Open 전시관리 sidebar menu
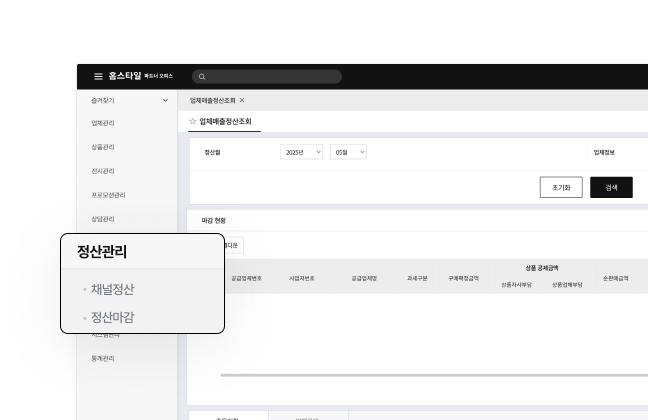Screen dimensions: 648x420 pyautogui.click(x=102, y=171)
